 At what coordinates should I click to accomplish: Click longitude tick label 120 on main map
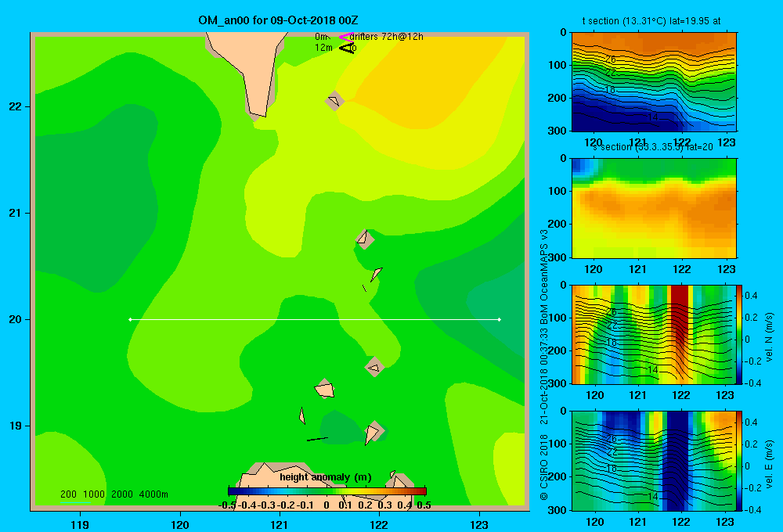click(x=180, y=524)
